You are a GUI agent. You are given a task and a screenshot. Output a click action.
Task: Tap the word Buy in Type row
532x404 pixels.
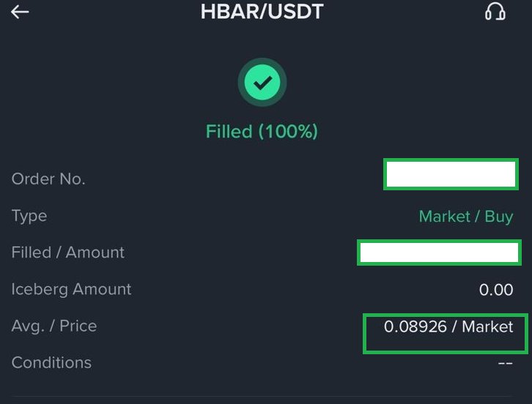499,217
